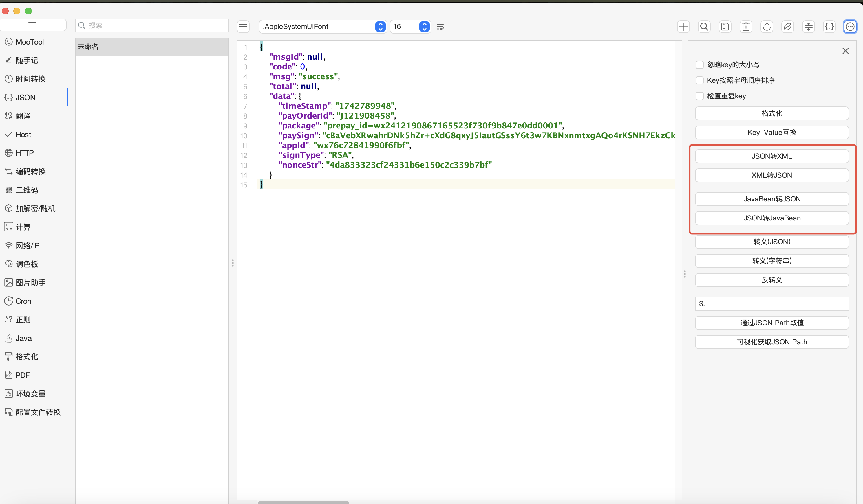The height and width of the screenshot is (504, 863).
Task: Check the Key按照字母顺序排序 option
Action: coord(699,80)
